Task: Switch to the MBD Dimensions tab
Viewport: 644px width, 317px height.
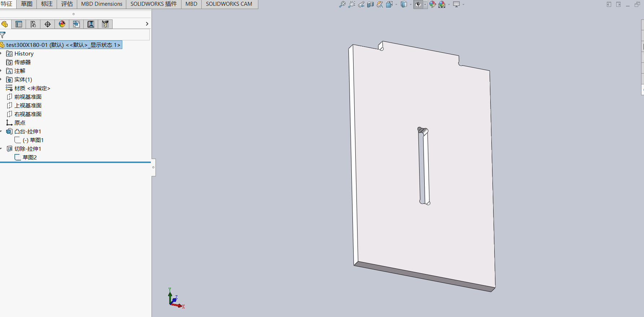Action: [102, 4]
